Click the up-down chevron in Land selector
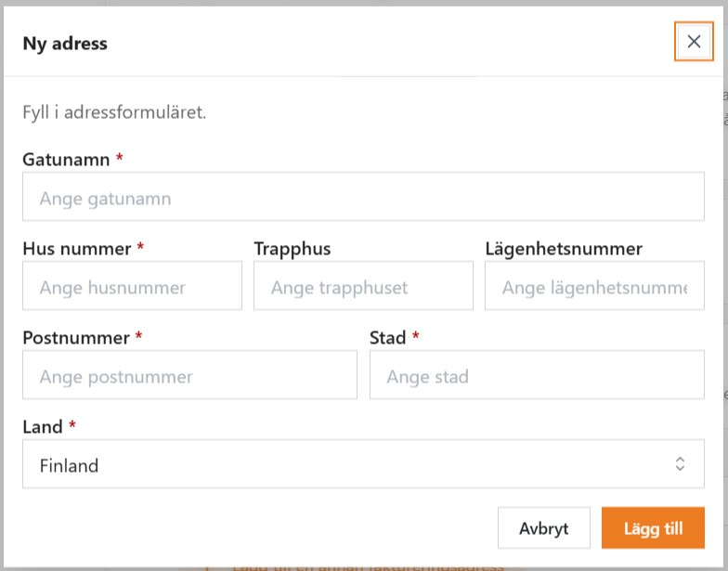Viewport: 728px width, 571px height. [x=680, y=464]
